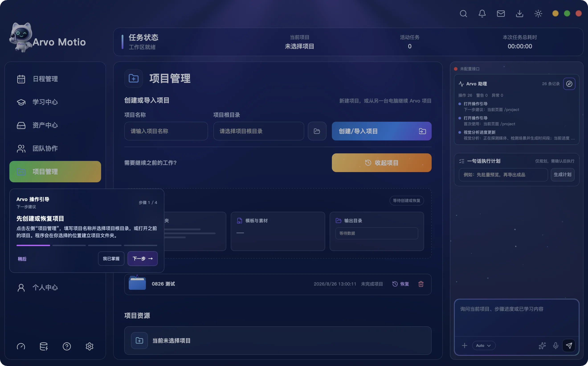Open the search icon in top bar
The image size is (588, 366).
(x=463, y=14)
